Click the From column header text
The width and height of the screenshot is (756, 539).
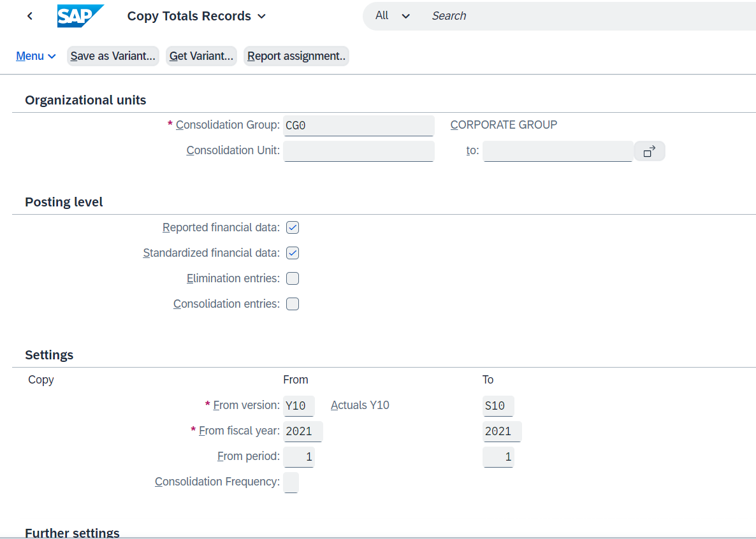[x=296, y=380]
